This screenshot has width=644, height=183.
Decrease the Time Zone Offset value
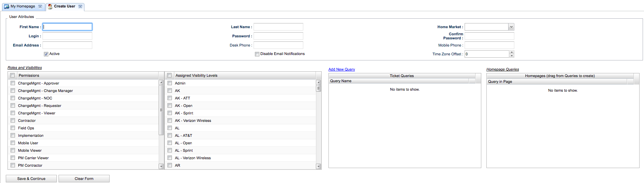(x=511, y=56)
